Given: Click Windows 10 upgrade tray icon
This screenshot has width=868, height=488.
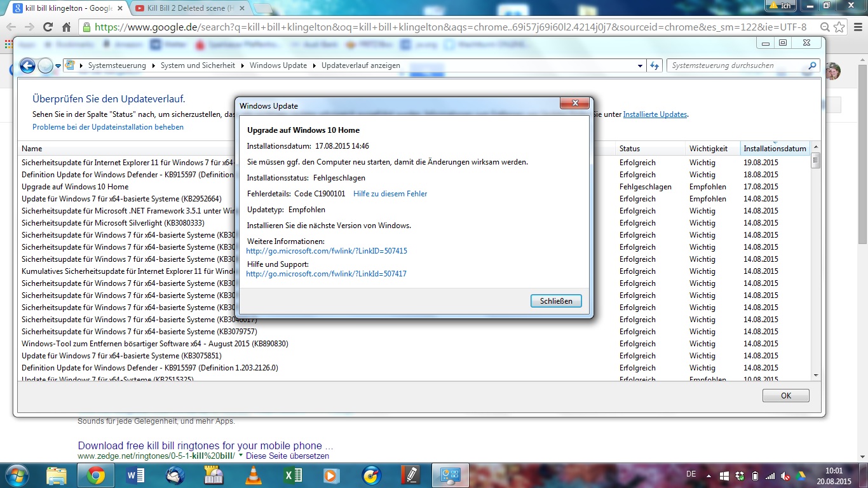Looking at the screenshot, I should [x=724, y=475].
